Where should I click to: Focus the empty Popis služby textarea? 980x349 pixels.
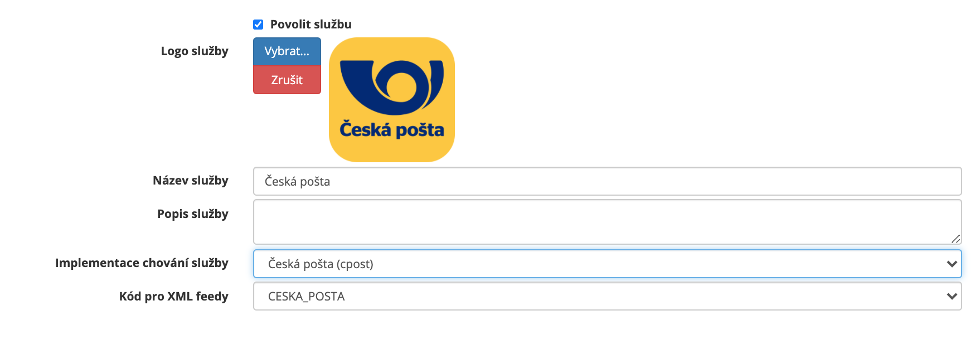[607, 222]
